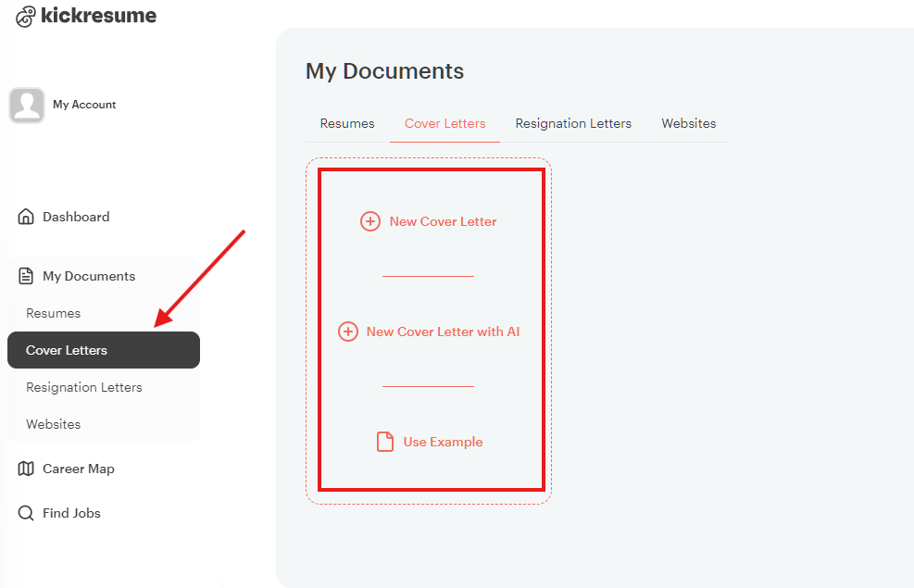Image resolution: width=914 pixels, height=588 pixels.
Task: Click the My Documents file icon
Action: (26, 276)
